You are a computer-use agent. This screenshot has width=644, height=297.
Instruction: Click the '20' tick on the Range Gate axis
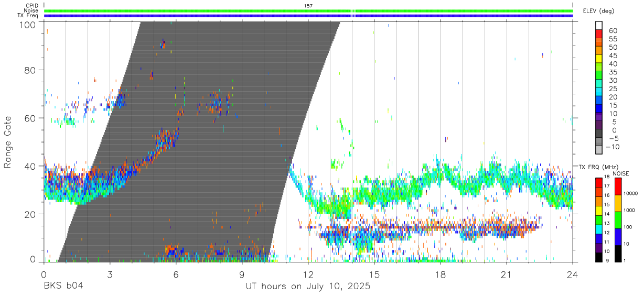[30, 214]
